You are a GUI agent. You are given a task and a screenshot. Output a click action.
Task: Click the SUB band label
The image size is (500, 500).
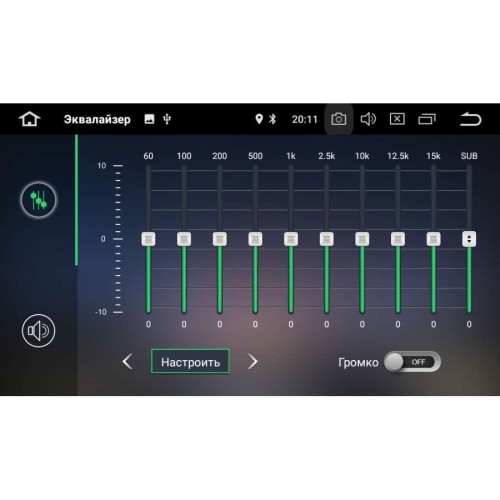point(469,156)
